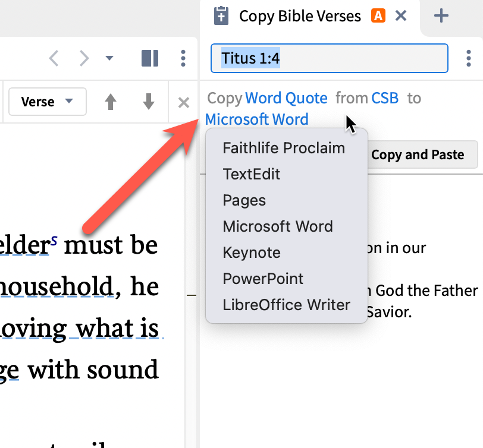This screenshot has width=483, height=448.
Task: Click the words "with sound" in the passage
Action: [x=93, y=369]
